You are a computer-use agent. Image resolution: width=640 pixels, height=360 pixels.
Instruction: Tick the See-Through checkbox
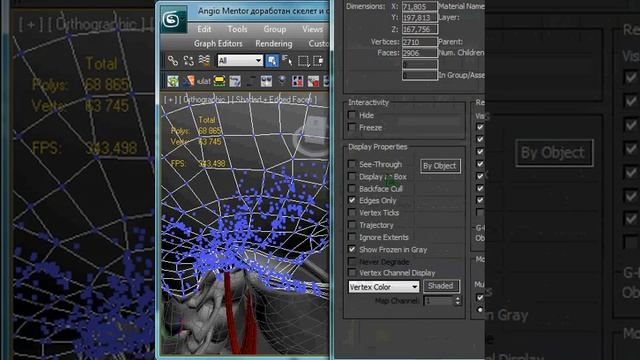(352, 164)
